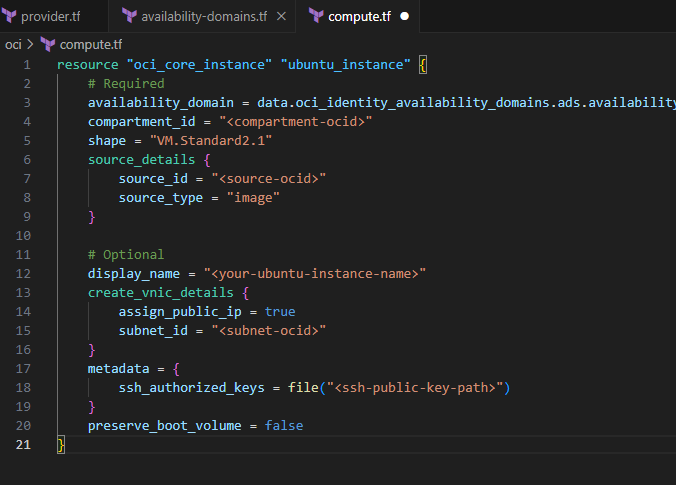Click the oci breadcrumb folder
Viewport: 676px width, 485px height.
click(13, 44)
